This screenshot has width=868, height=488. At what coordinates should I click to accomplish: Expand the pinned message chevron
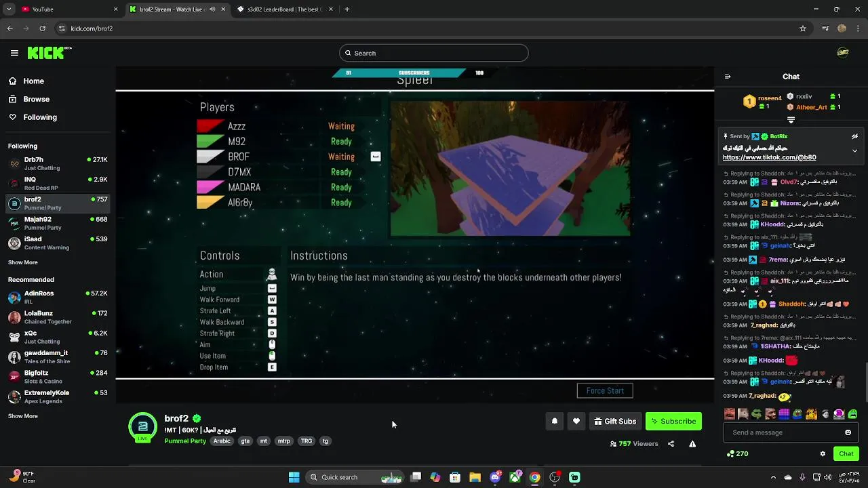click(854, 150)
